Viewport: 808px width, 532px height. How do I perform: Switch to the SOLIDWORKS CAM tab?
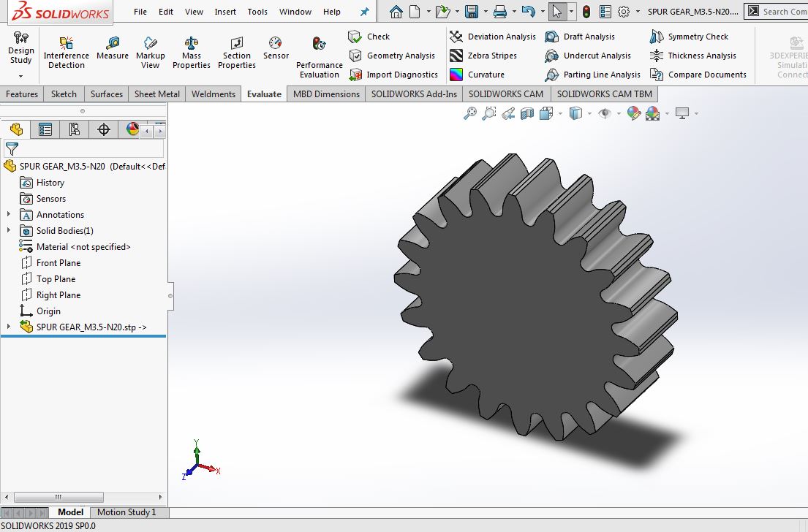point(505,94)
